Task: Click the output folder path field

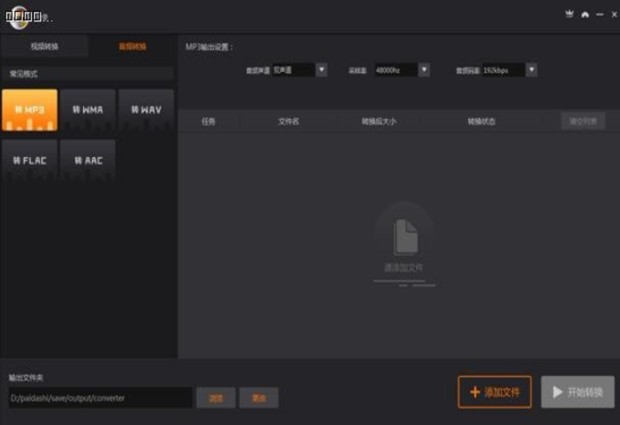Action: 98,398
